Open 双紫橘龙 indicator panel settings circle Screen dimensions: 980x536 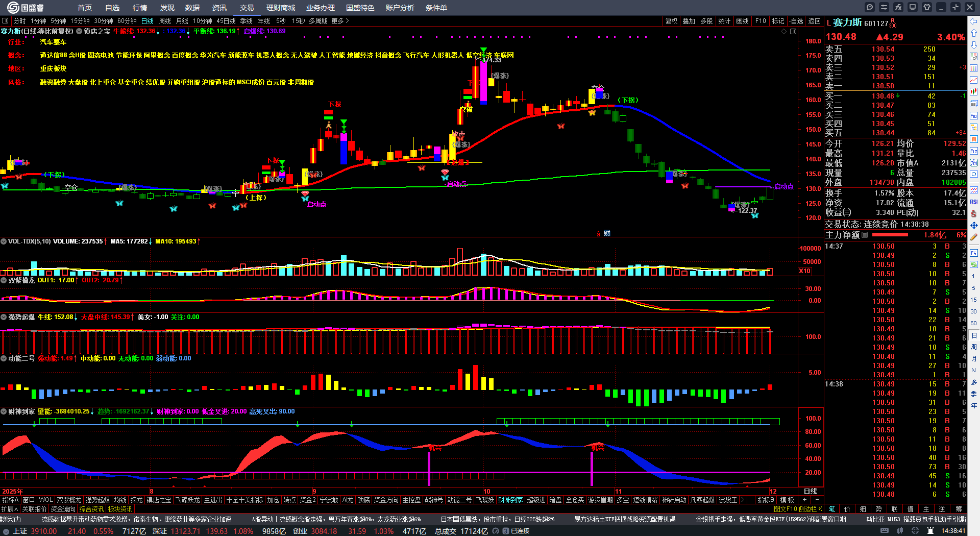tap(4, 280)
